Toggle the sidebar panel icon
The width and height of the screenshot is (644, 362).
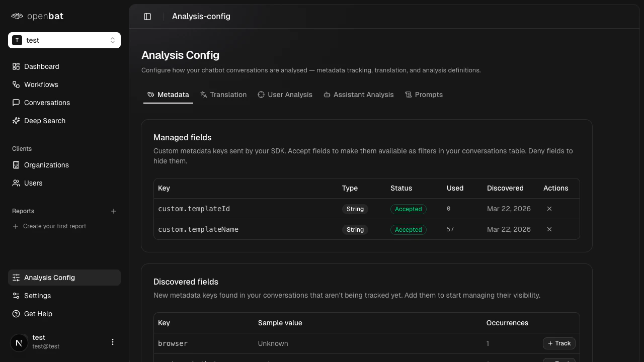click(x=147, y=17)
